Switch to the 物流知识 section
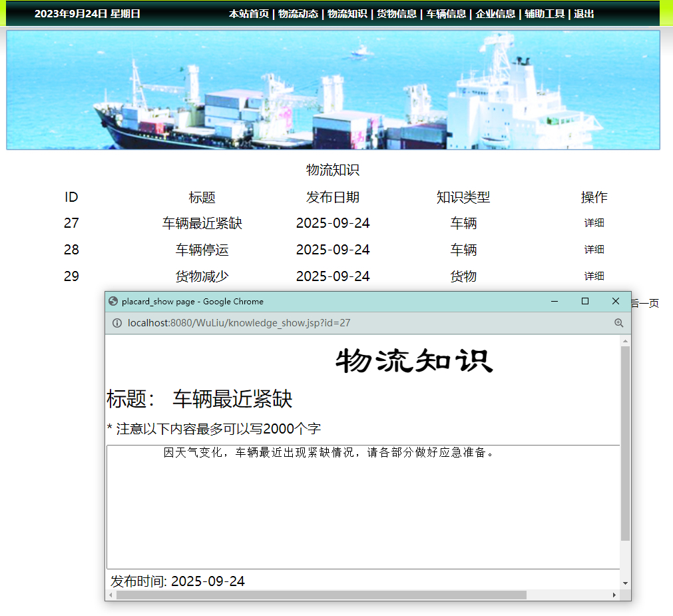Image resolution: width=673 pixels, height=616 pixels. pyautogui.click(x=346, y=13)
